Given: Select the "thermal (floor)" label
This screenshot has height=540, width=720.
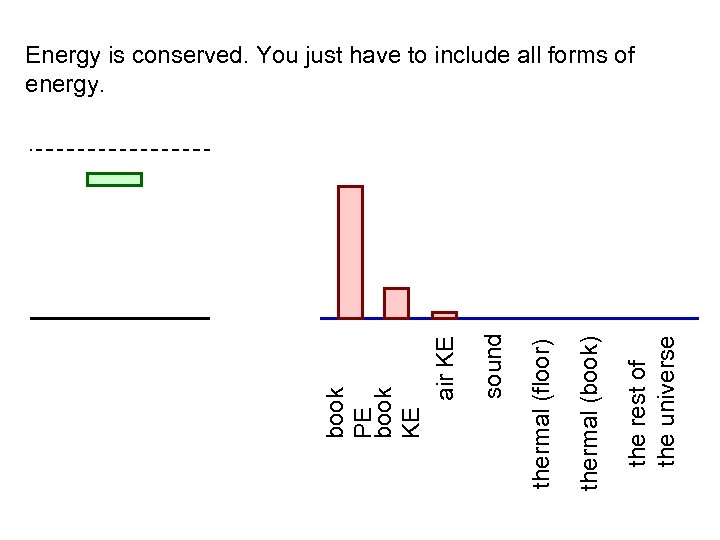Looking at the screenshot, I should [542, 414].
